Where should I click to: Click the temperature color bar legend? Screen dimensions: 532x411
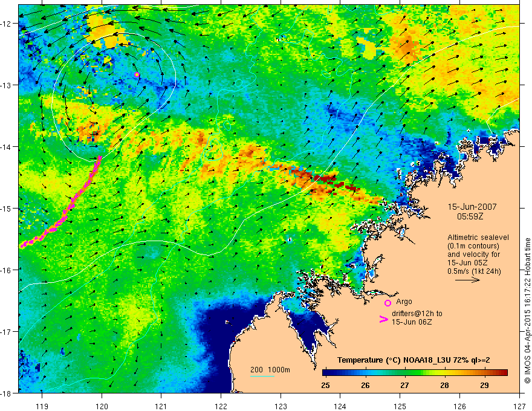[x=415, y=373]
